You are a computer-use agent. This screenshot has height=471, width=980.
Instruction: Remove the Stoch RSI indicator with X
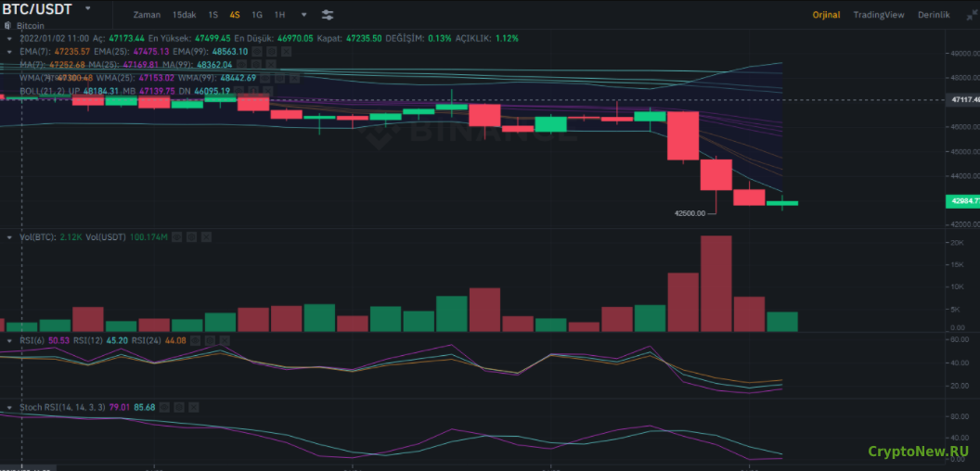coord(193,407)
